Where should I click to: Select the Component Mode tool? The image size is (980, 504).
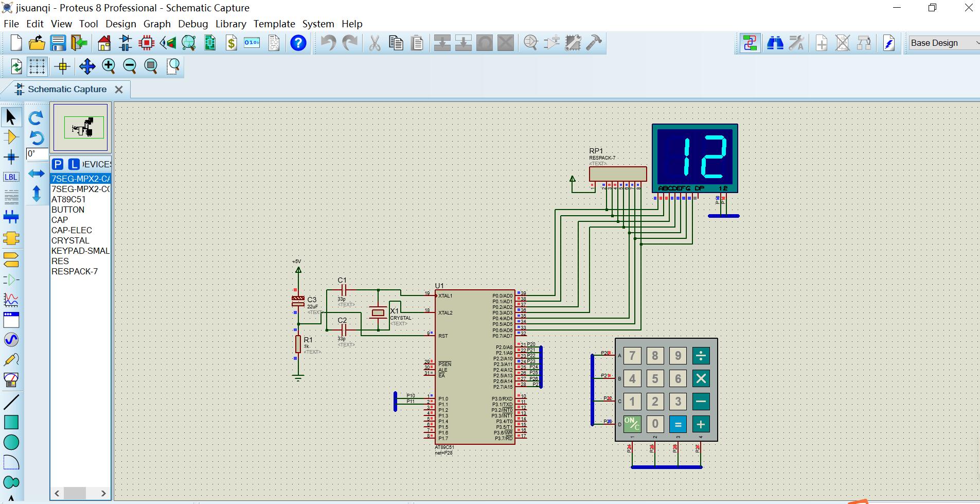point(11,137)
